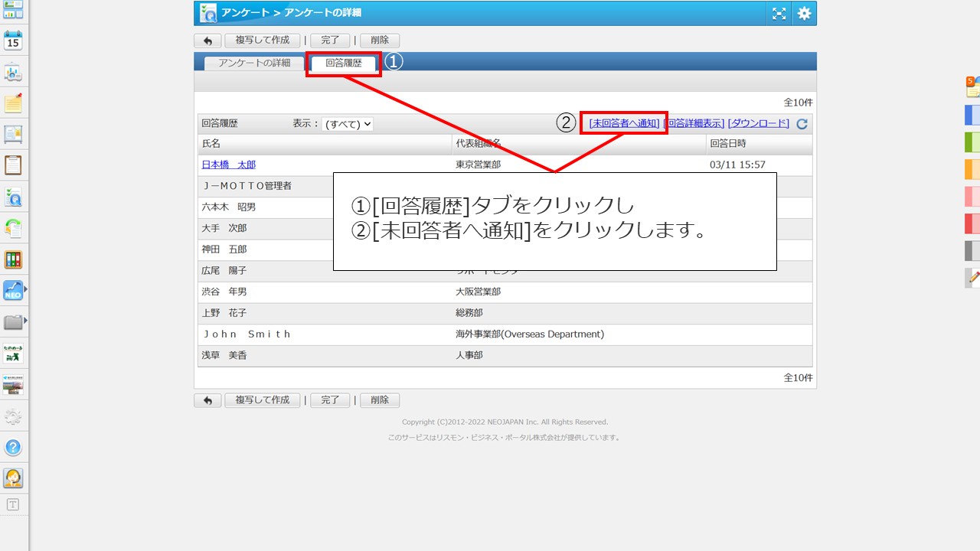Open the 日本橋 太郎 respondent link
This screenshot has width=980, height=551.
pyautogui.click(x=228, y=165)
